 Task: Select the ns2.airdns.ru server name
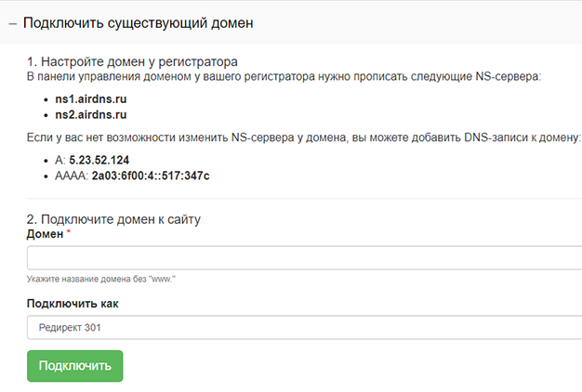coord(91,114)
